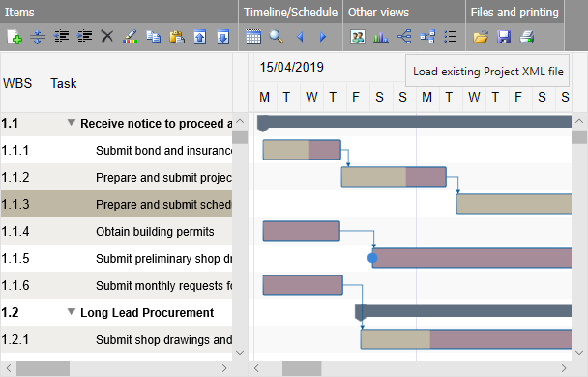This screenshot has height=377, width=588.
Task: Select Submit preliminary shop drawings row
Action: 116,258
